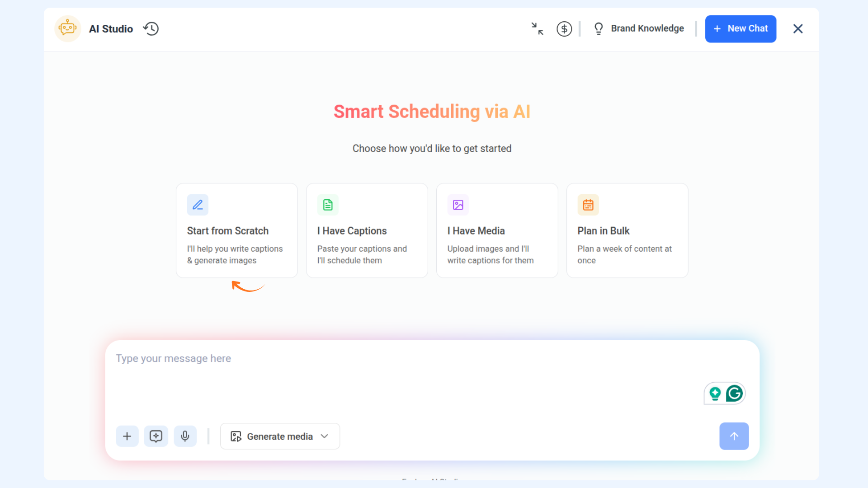Pick the I Have Media card
Viewport: 868px width, 488px height.
coord(497,230)
